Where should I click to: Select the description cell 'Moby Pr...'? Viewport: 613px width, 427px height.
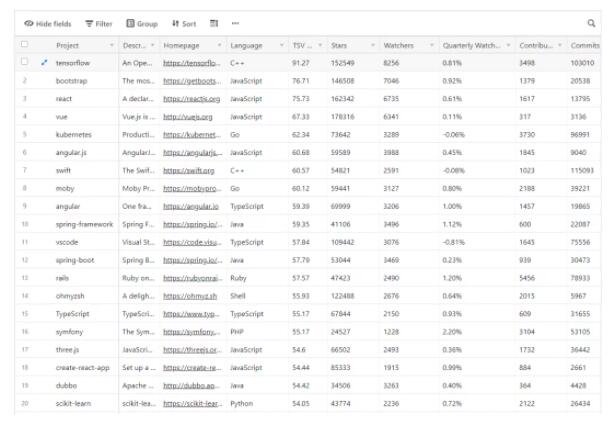pyautogui.click(x=139, y=189)
